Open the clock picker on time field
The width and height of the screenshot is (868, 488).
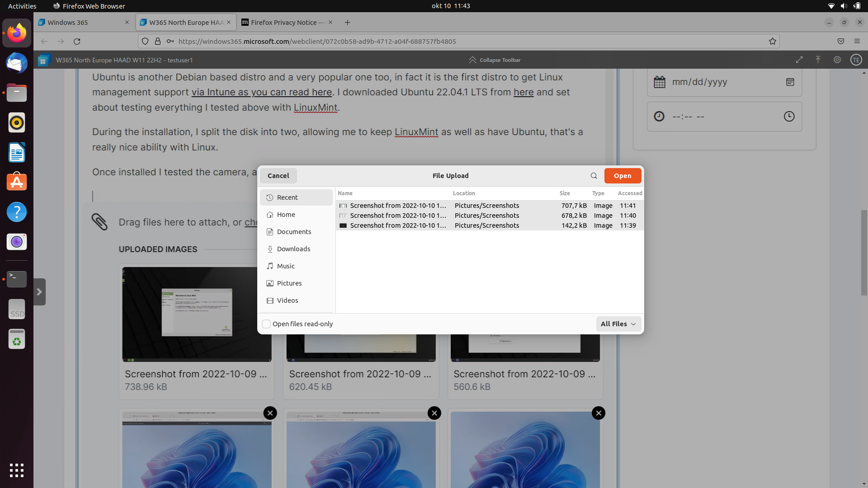coord(789,117)
